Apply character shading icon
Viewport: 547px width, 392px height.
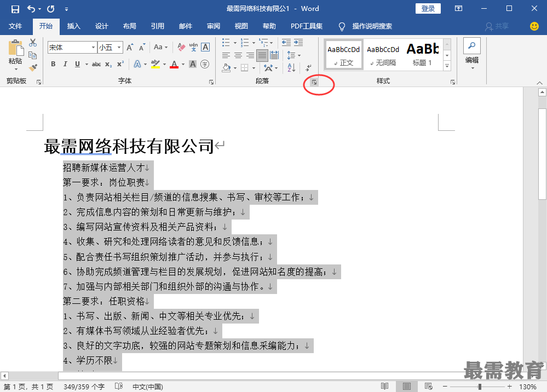193,64
